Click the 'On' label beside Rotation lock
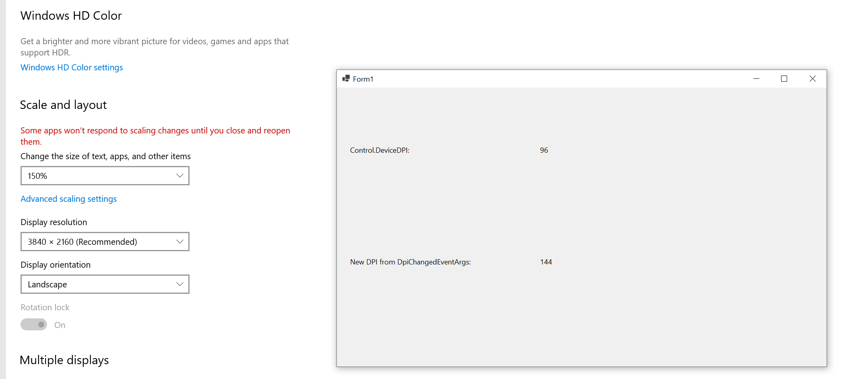The image size is (868, 379). click(x=60, y=325)
